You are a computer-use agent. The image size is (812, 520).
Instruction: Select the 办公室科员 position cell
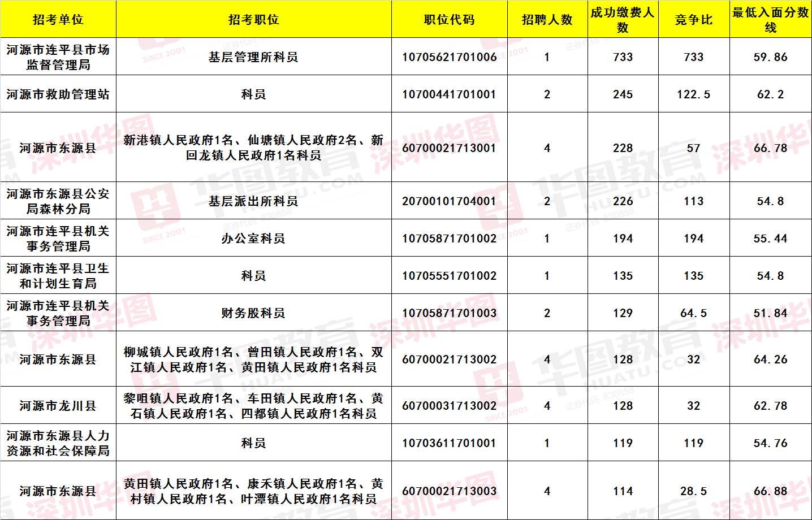click(254, 238)
